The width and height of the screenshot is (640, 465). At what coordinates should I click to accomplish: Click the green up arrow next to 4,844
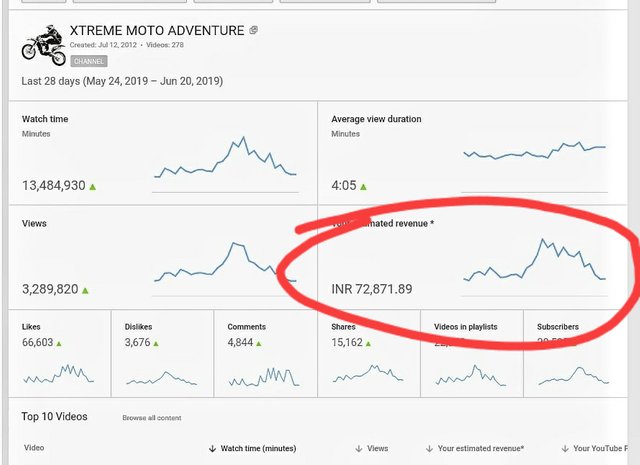pyautogui.click(x=259, y=343)
